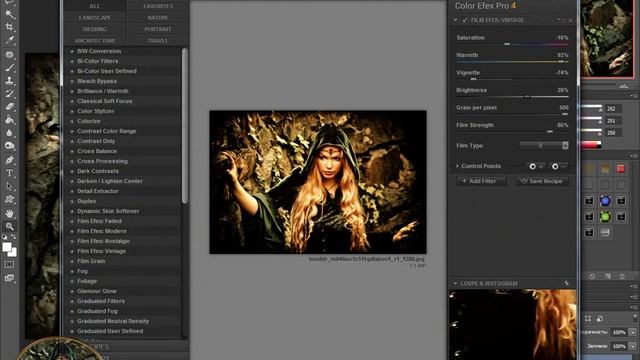Open the WEDDING category tab
640x360 pixels.
coord(95,29)
